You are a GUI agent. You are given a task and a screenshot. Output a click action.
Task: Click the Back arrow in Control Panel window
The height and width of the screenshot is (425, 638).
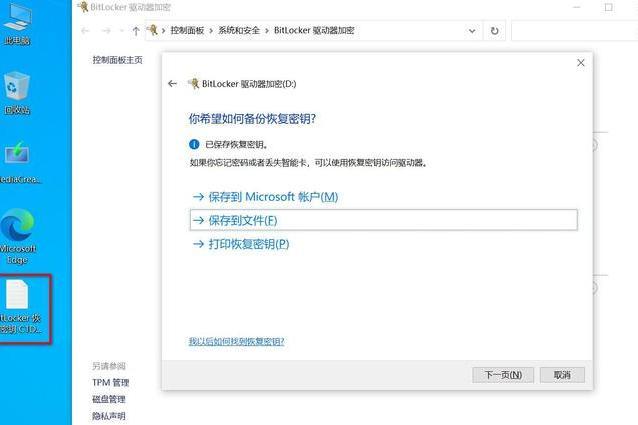[85, 31]
